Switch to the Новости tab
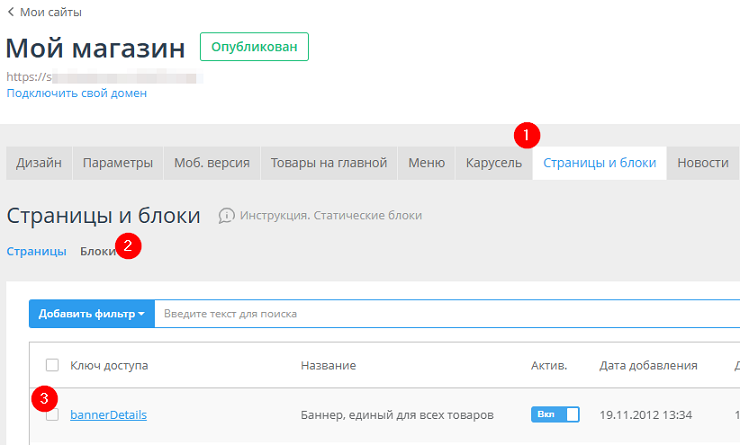Image resolution: width=740 pixels, height=445 pixels. (703, 163)
